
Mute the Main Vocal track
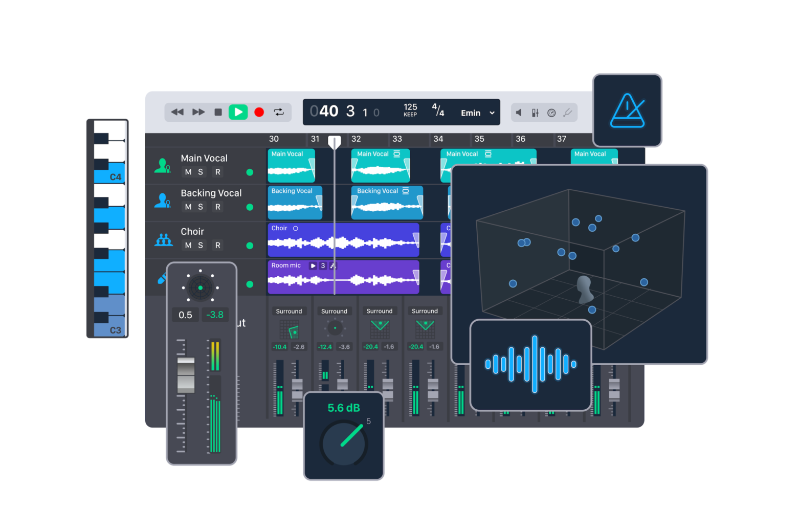[188, 172]
